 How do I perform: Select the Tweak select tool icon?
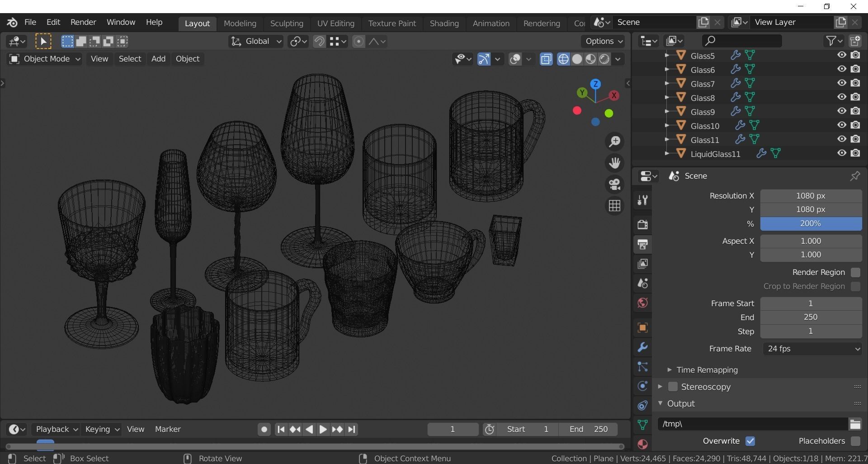43,42
